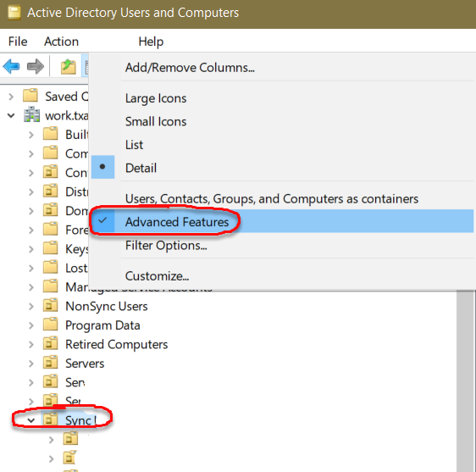The height and width of the screenshot is (472, 476).
Task: Select the Sync OU folder icon
Action: coord(50,419)
